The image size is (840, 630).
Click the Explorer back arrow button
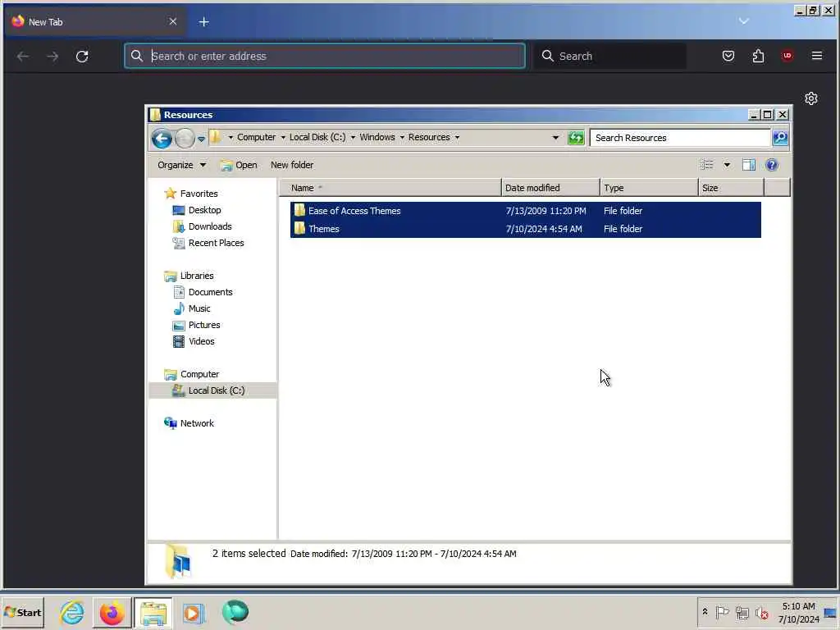[162, 138]
